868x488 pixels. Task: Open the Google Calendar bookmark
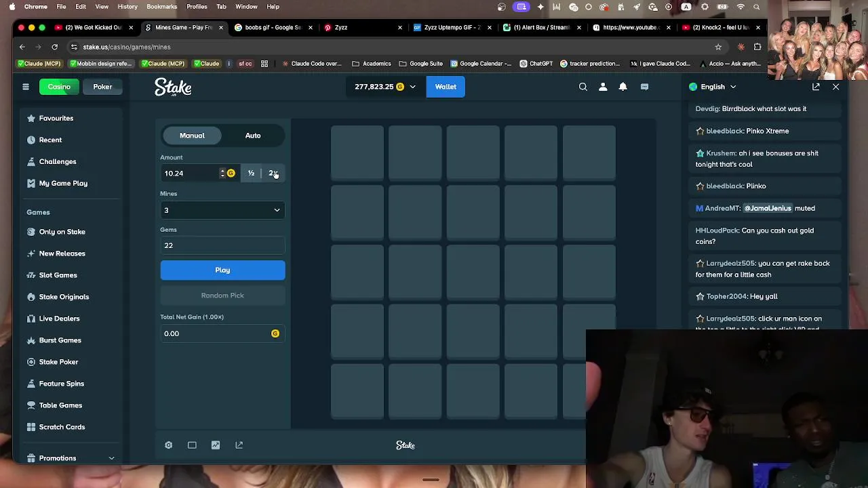tap(480, 64)
